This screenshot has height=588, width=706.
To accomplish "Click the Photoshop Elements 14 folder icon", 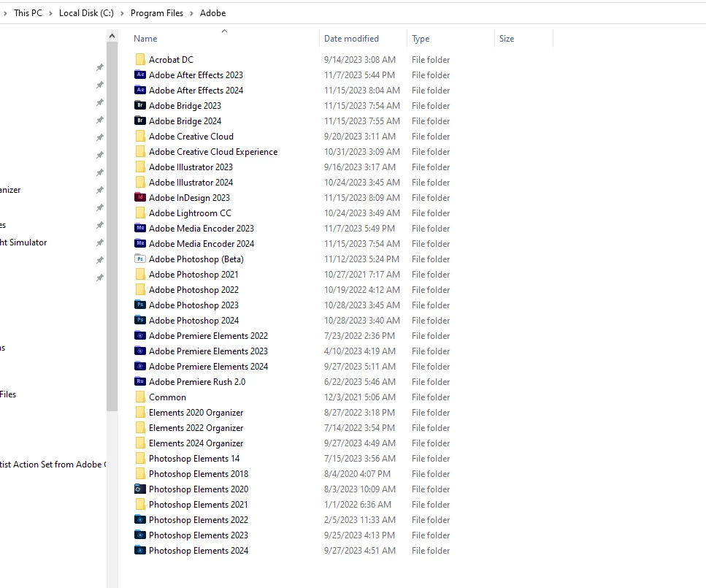I will 140,458.
